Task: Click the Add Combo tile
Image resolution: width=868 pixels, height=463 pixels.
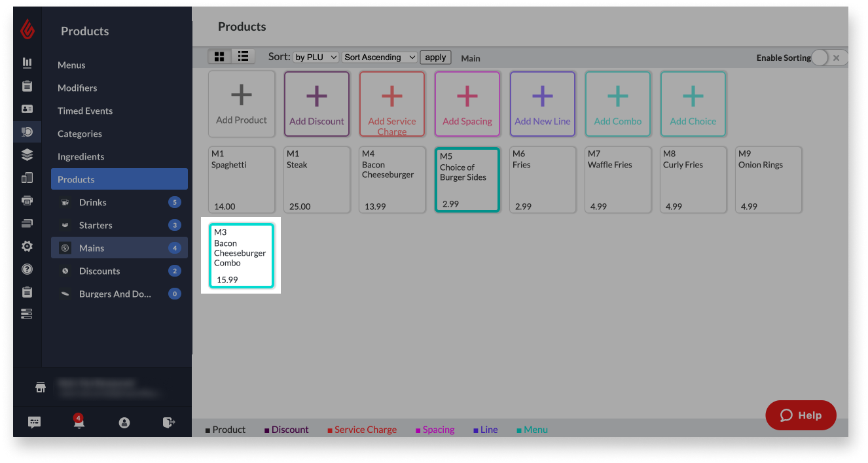Action: pyautogui.click(x=617, y=104)
